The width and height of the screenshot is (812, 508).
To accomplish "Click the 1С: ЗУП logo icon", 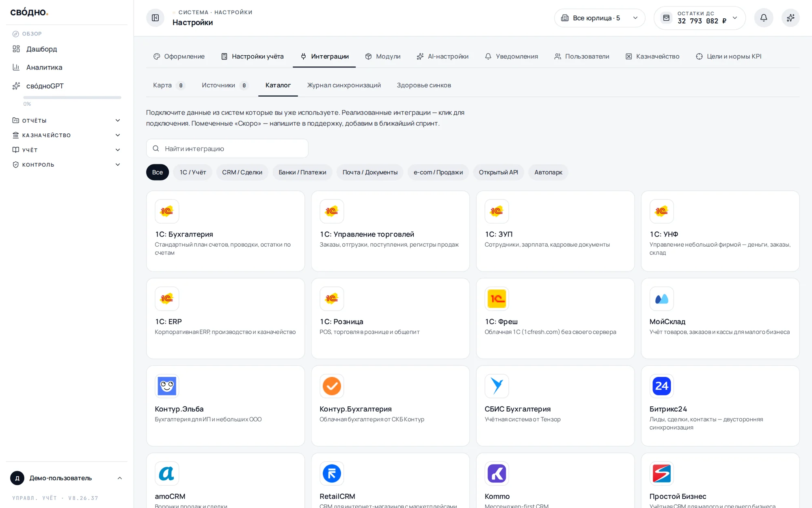I will coord(497,211).
